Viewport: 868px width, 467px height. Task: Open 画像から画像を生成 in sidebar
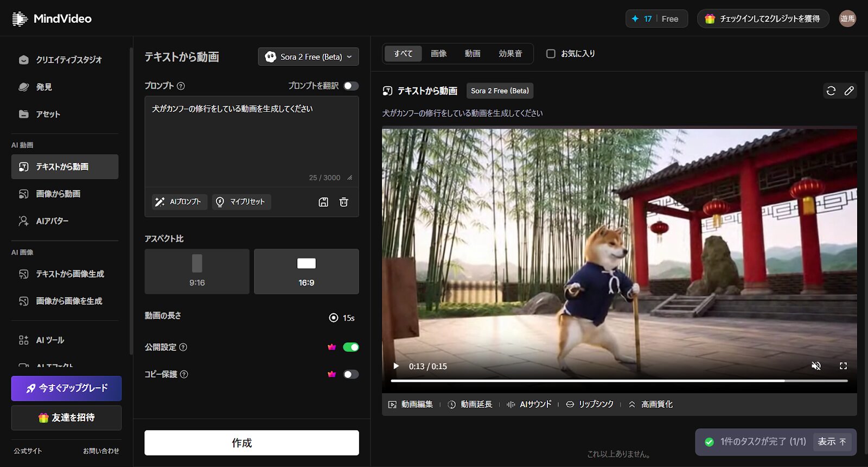coord(65,301)
